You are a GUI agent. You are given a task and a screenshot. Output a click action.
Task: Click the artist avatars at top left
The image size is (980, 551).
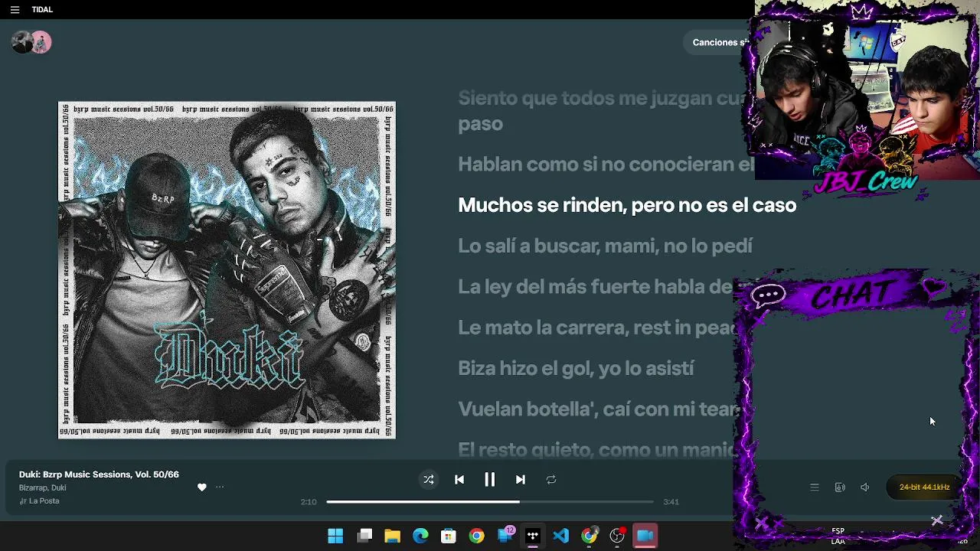[31, 42]
